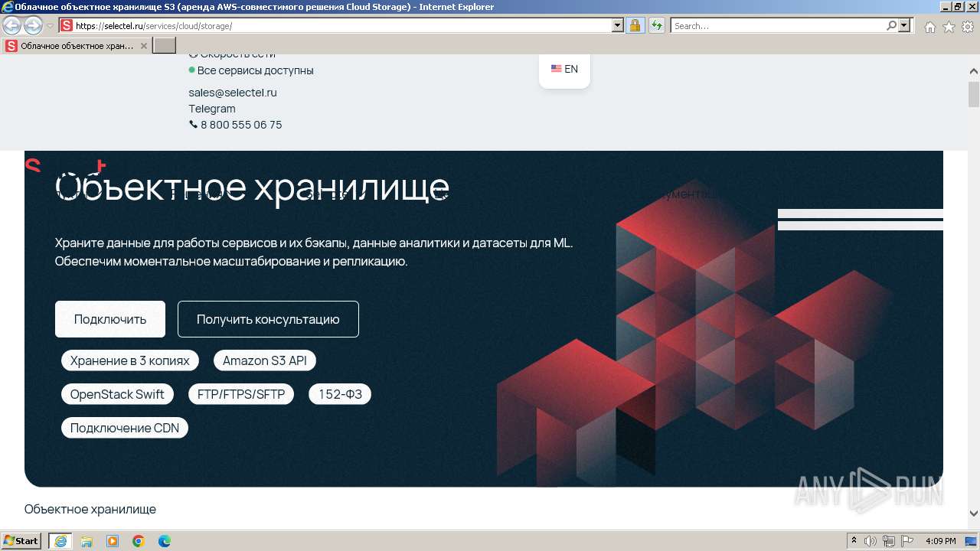This screenshot has width=980, height=551.
Task: Click the address bar URL field
Action: (342, 25)
